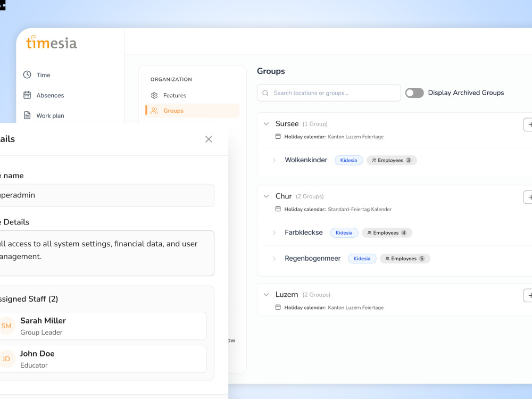Click Chur holiday calendar icon

point(278,209)
